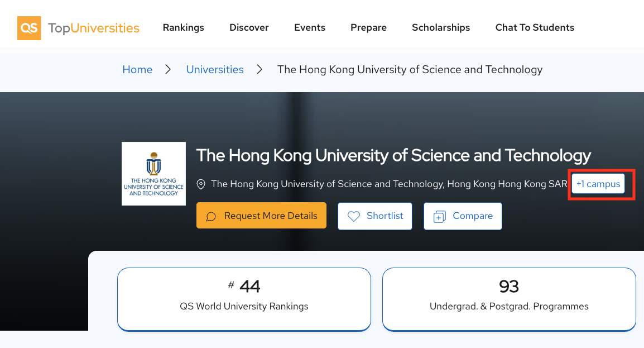Viewport: 644px width, 348px height.
Task: Go to the Events menu item
Action: click(x=310, y=27)
